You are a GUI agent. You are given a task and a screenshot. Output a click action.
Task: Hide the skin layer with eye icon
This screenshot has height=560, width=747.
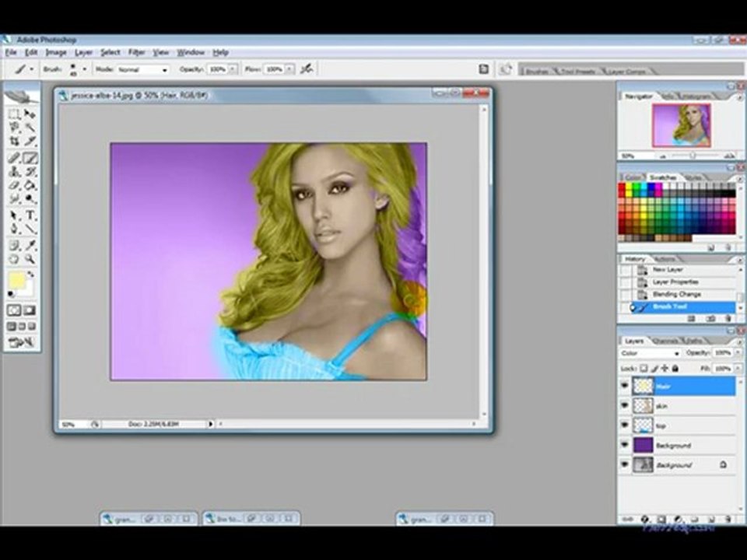[625, 406]
